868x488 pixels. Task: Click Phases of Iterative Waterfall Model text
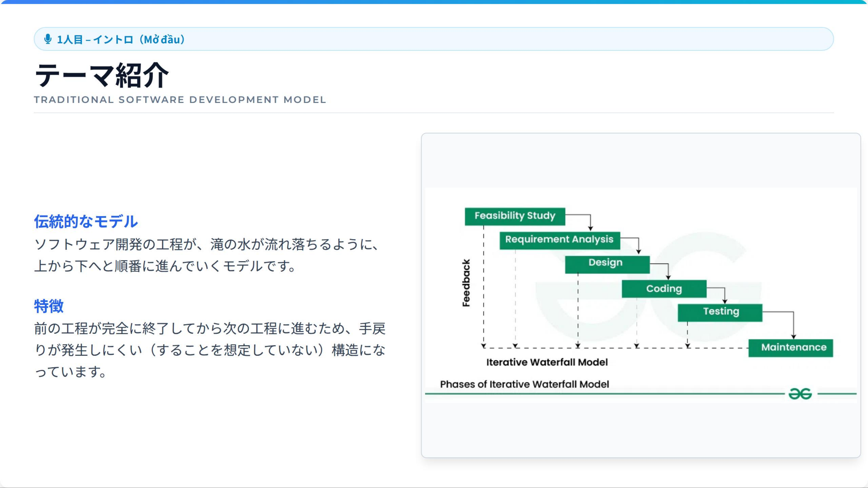(524, 384)
